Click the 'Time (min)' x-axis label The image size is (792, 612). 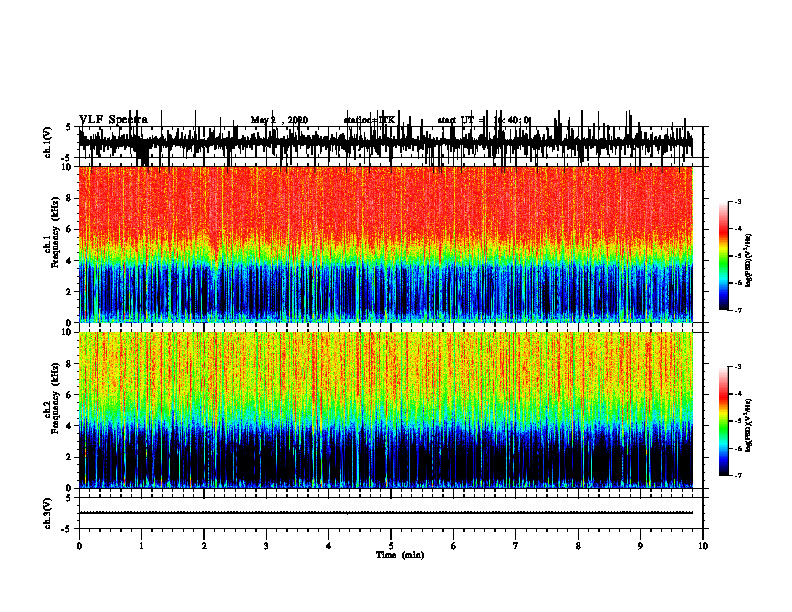click(x=400, y=555)
